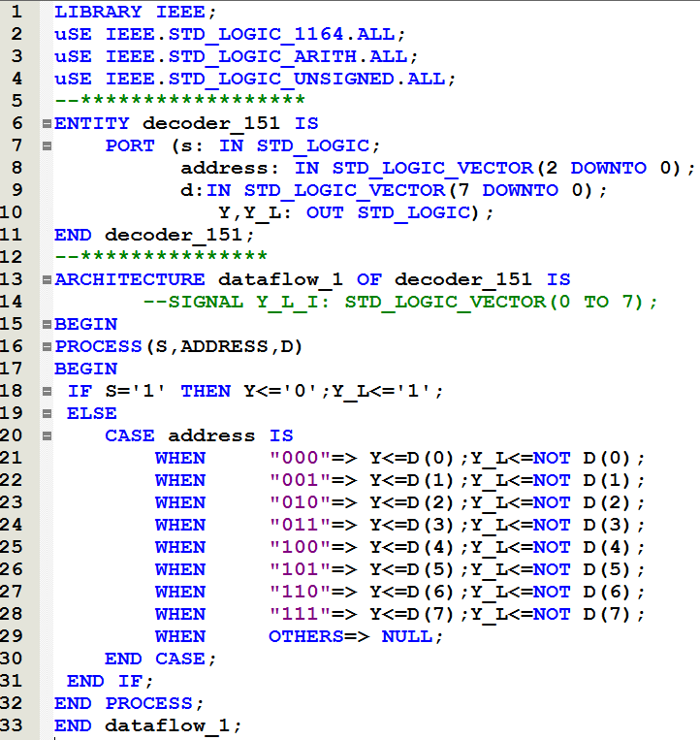The width and height of the screenshot is (700, 740).
Task: Click '2 DOWNTO 0' range on line 8
Action: point(609,168)
